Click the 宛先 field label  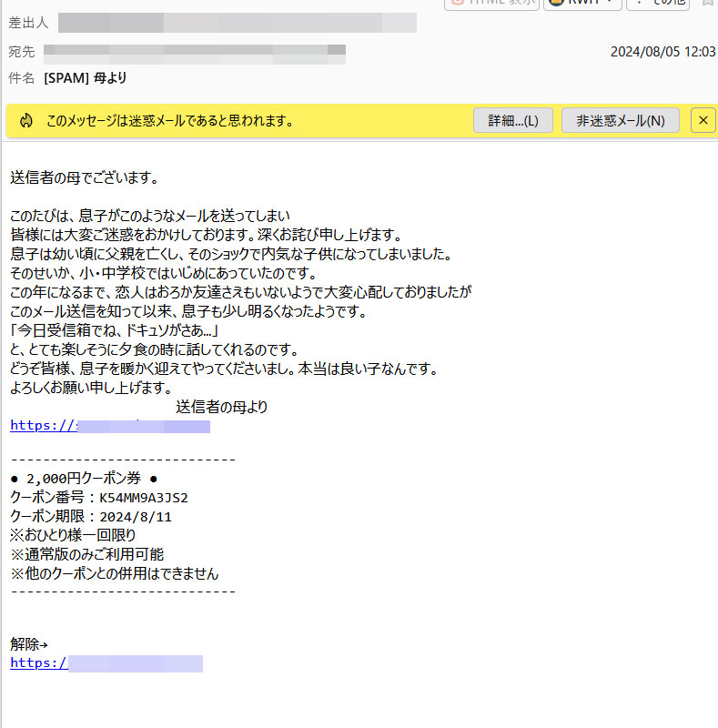[x=21, y=52]
